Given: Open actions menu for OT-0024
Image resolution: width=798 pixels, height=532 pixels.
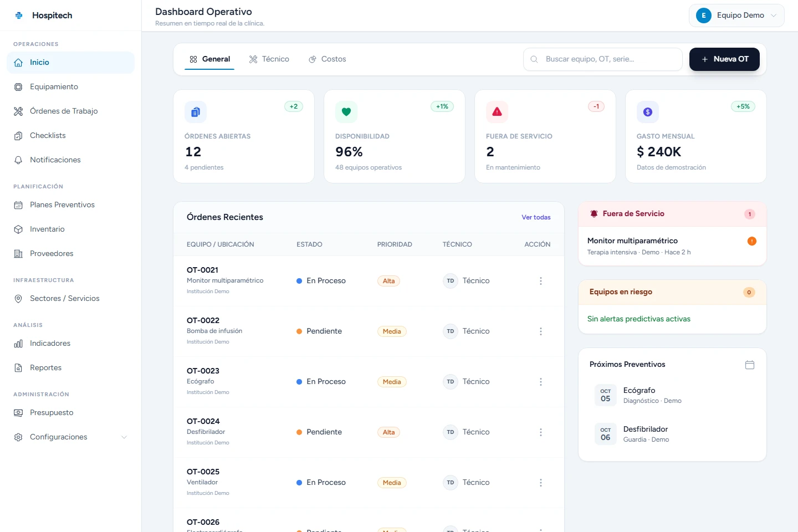Looking at the screenshot, I should click(541, 432).
